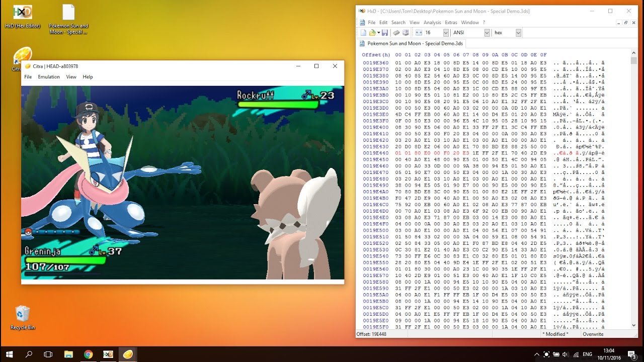The height and width of the screenshot is (362, 644).
Task: Click the HxD vertical scrollbar thumb
Action: 634,60
